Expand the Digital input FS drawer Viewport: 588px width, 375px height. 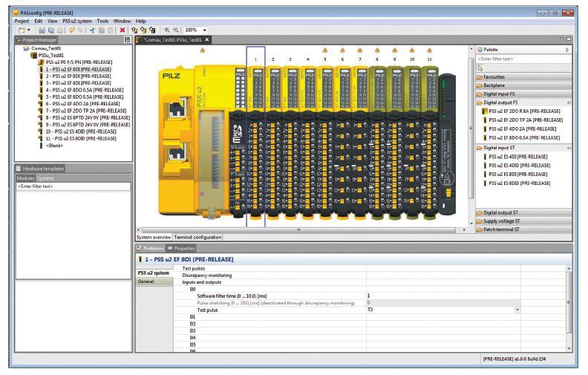[524, 94]
